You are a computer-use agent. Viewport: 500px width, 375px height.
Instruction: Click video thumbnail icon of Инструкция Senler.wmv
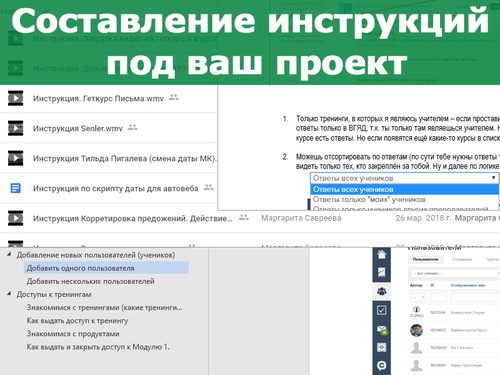[15, 128]
